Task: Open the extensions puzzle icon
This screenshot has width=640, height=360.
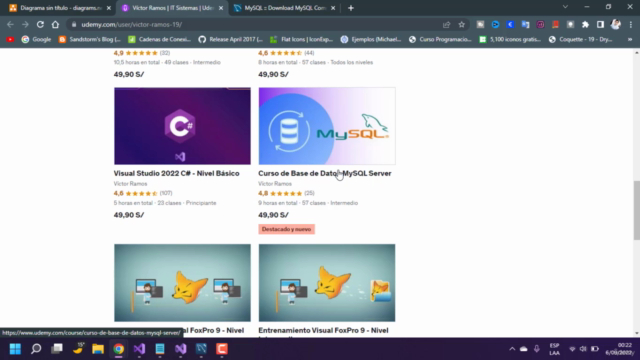Action: (585, 24)
